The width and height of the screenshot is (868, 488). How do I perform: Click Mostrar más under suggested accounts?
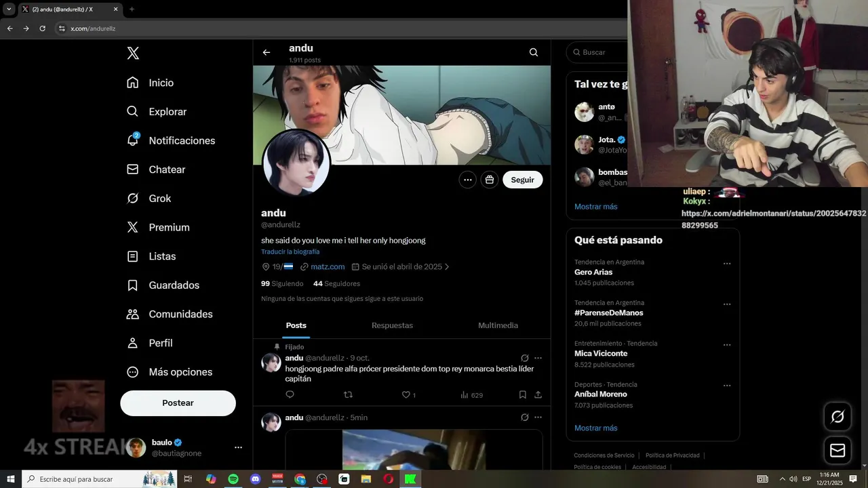596,207
